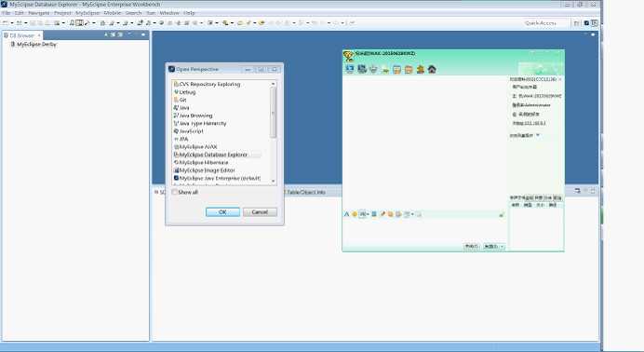Click the font 'A' icon in chat

pos(346,214)
